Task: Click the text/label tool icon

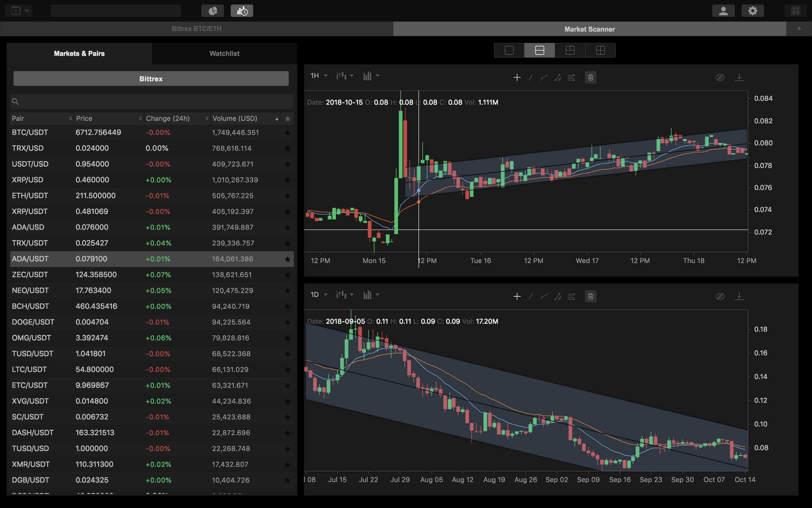Action: (x=571, y=77)
